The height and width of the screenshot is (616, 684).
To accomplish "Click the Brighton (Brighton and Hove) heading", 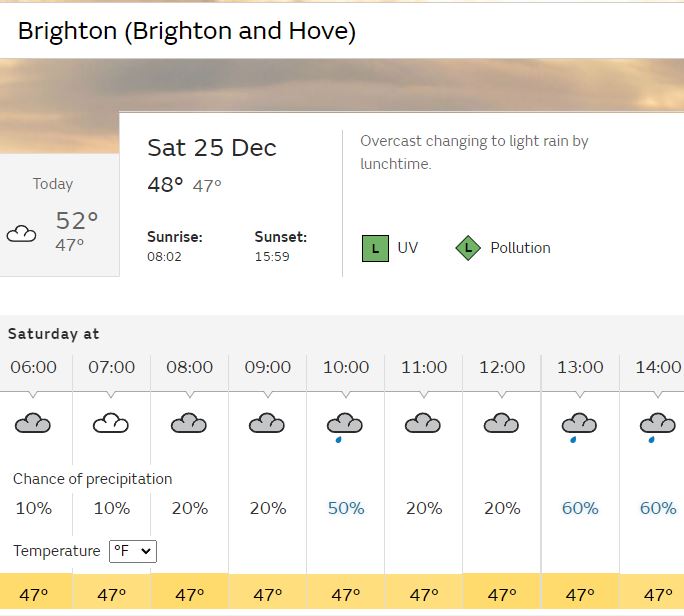I will [187, 31].
